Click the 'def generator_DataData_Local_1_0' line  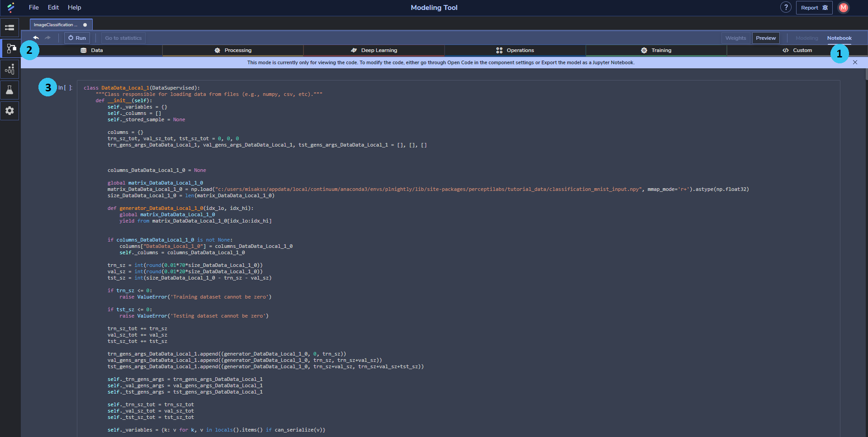pyautogui.click(x=180, y=208)
